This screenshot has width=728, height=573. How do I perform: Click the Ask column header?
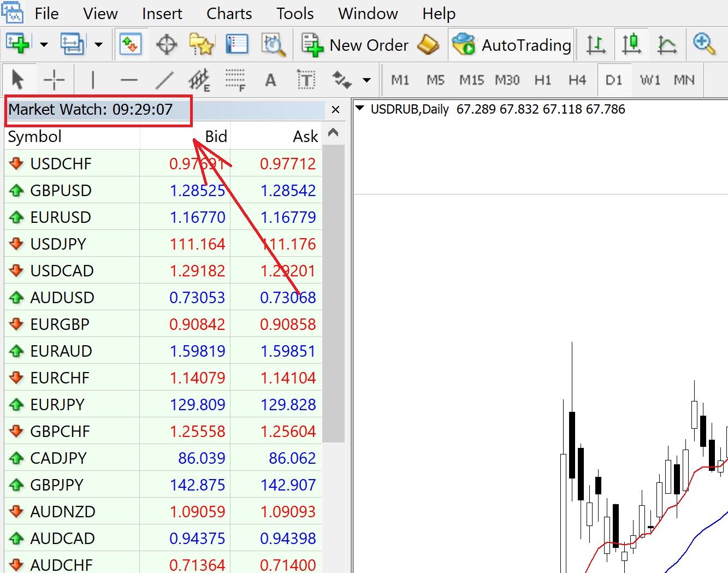[x=277, y=136]
